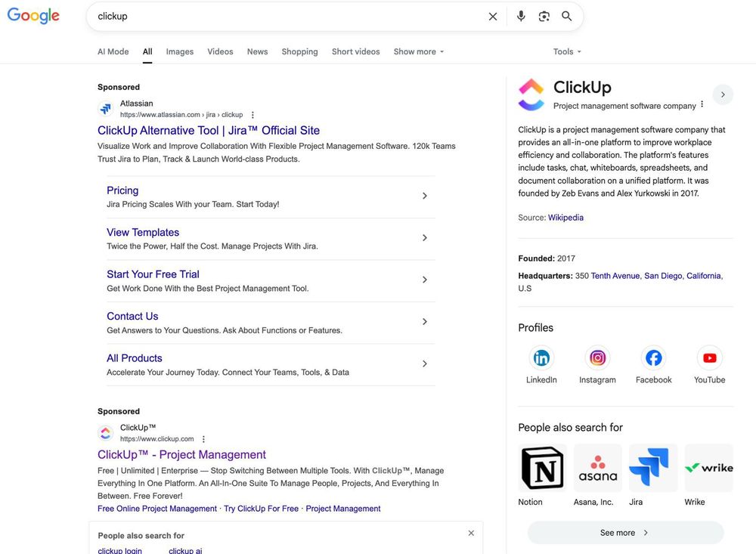The image size is (756, 554).
Task: Click Try ClickUp For Free link
Action: tap(262, 509)
